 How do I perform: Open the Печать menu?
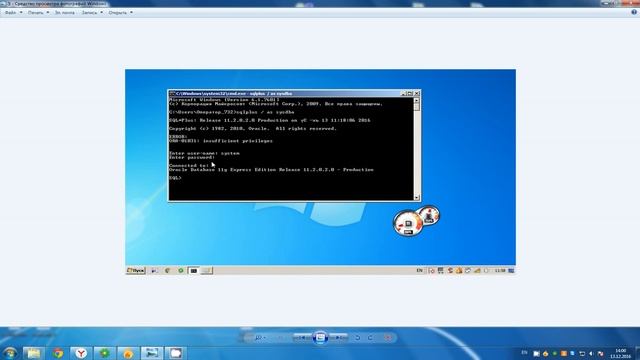36,13
